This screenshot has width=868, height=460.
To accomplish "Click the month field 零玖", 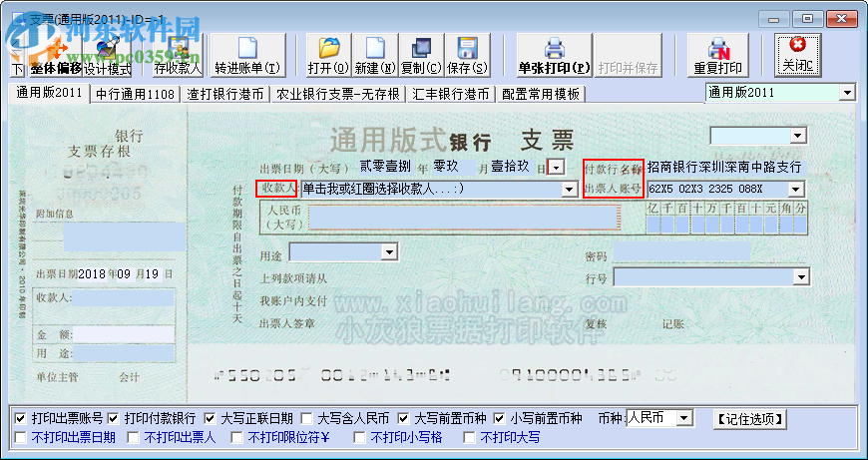I will tap(453, 167).
